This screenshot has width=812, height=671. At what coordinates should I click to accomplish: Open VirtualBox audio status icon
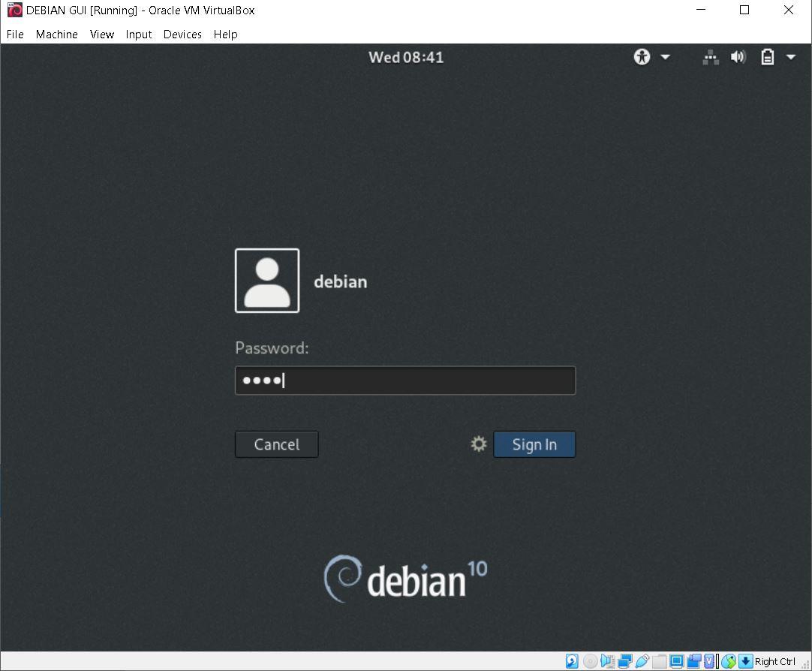click(x=608, y=661)
